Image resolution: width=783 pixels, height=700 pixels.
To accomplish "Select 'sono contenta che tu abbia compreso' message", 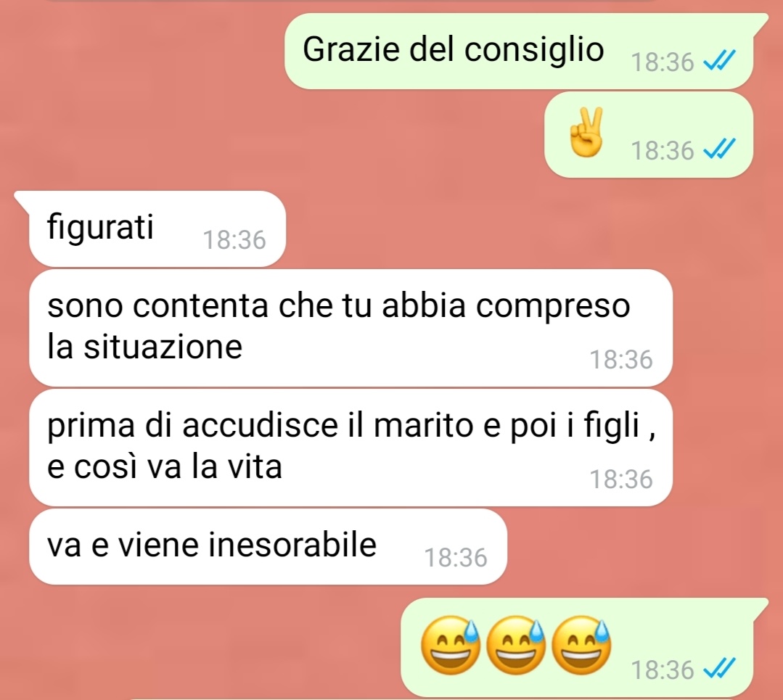I will 350,328.
